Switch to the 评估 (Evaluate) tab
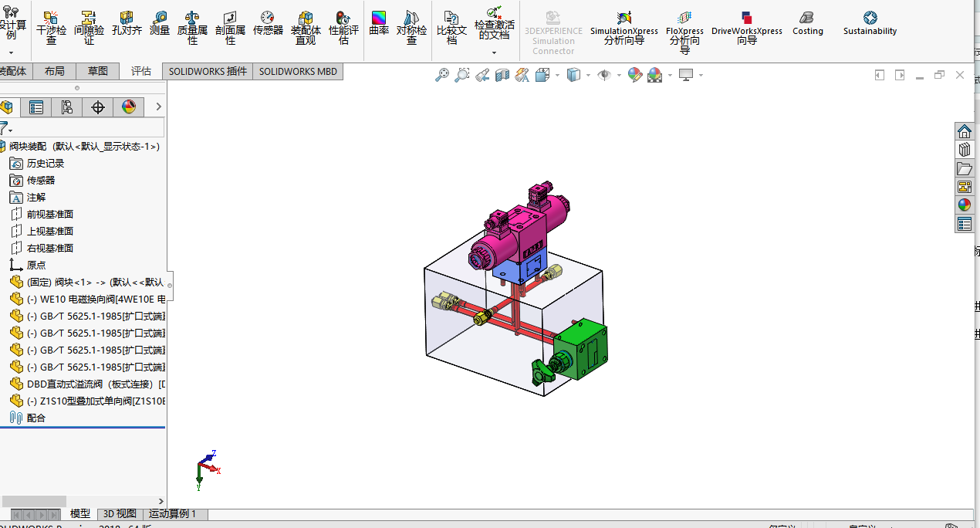The width and height of the screenshot is (980, 528). point(141,71)
